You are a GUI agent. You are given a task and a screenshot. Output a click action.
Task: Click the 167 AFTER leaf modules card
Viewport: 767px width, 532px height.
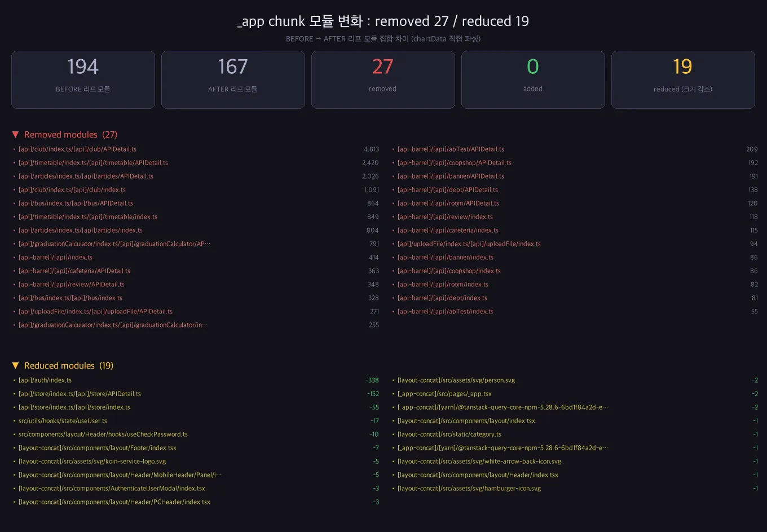(x=233, y=79)
